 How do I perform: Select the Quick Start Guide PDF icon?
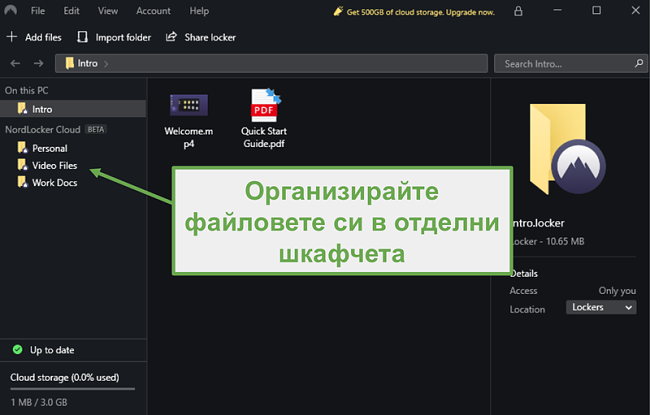point(265,105)
